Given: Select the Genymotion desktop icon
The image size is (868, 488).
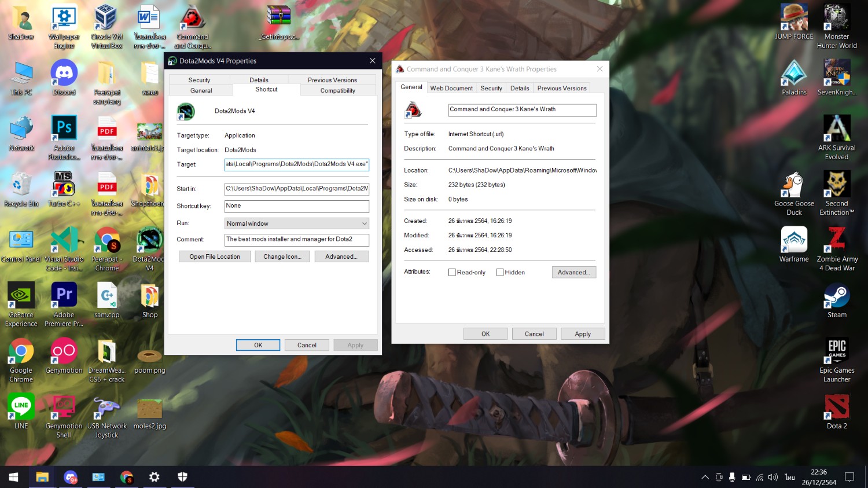Looking at the screenshot, I should pyautogui.click(x=64, y=357).
